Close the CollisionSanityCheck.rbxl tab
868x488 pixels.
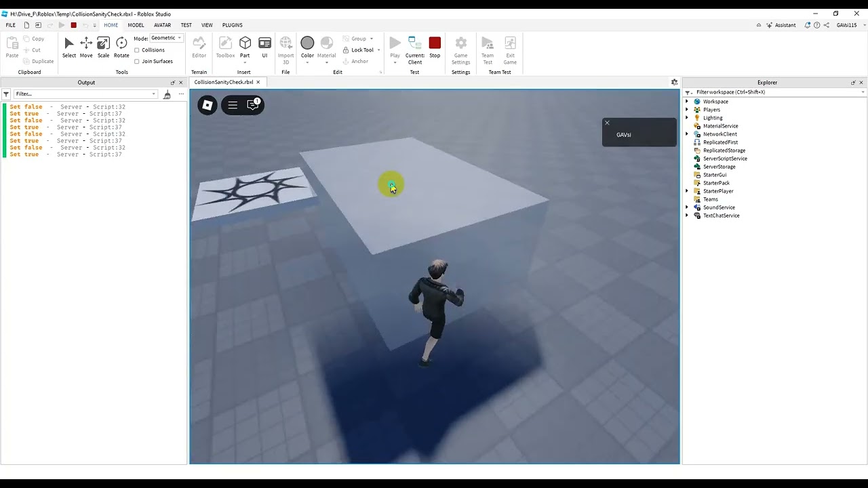[x=258, y=82]
